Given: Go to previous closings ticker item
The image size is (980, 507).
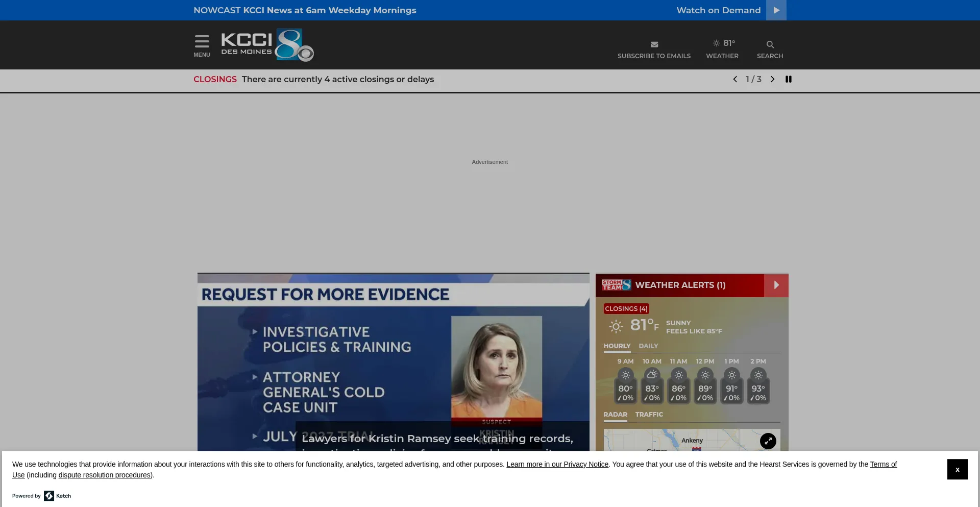Looking at the screenshot, I should pyautogui.click(x=735, y=79).
